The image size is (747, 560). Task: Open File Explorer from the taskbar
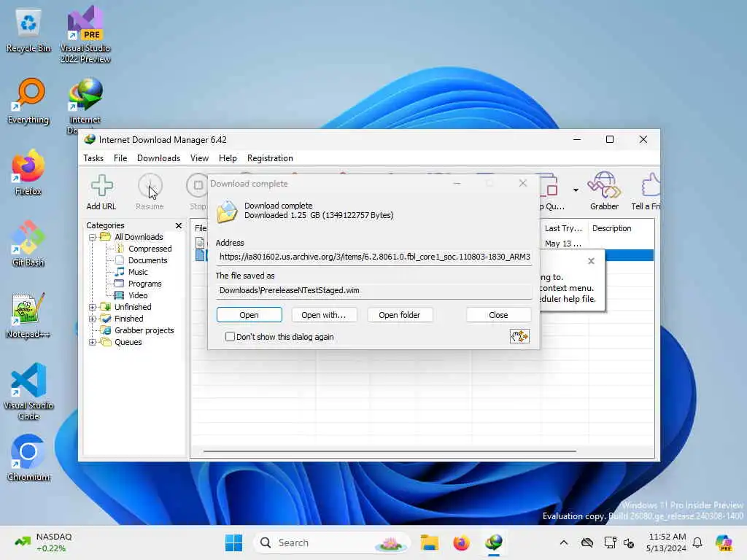(x=429, y=542)
